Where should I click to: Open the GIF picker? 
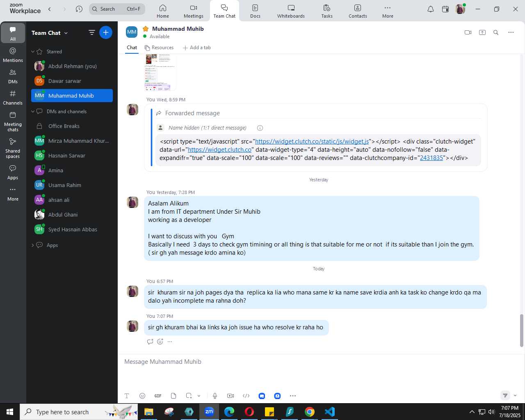[x=158, y=396]
